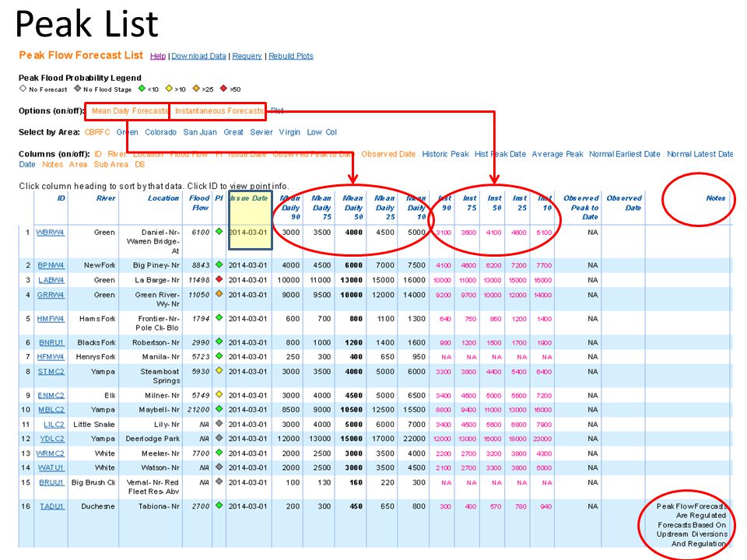
Task: Open the Help link
Action: click(158, 56)
